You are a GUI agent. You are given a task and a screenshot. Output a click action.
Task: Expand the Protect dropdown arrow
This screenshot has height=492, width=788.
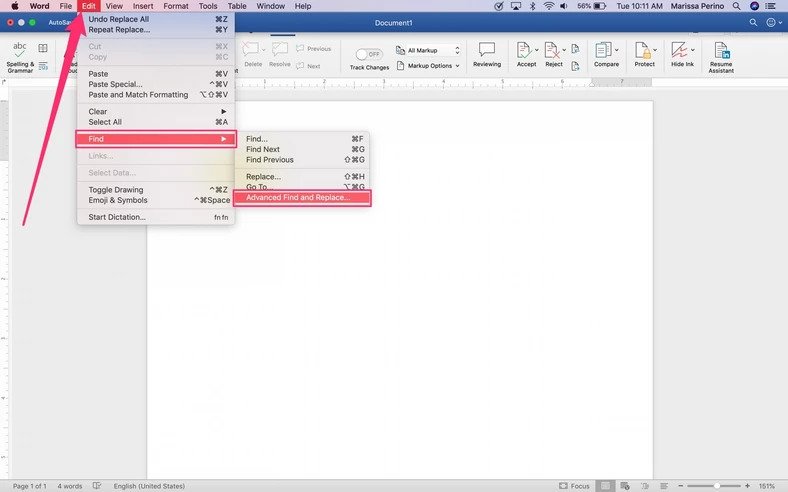(x=655, y=50)
